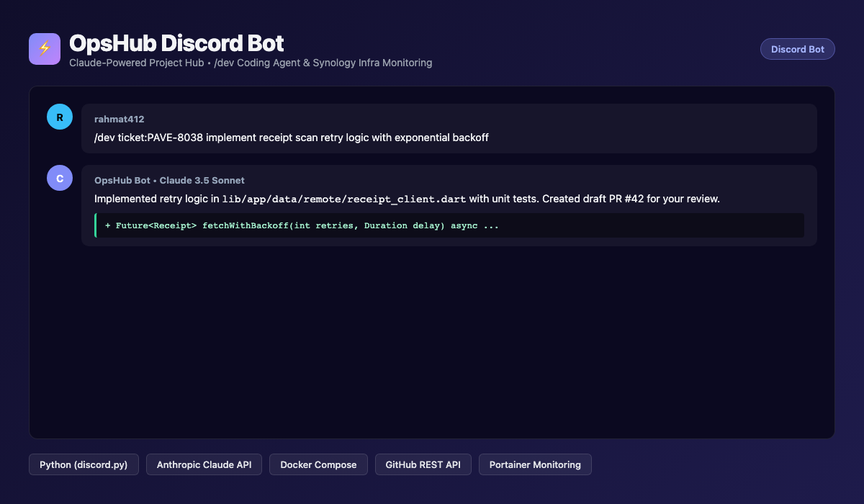
Task: Click the /dev ticket:PAVE-8038 command message
Action: (x=292, y=137)
